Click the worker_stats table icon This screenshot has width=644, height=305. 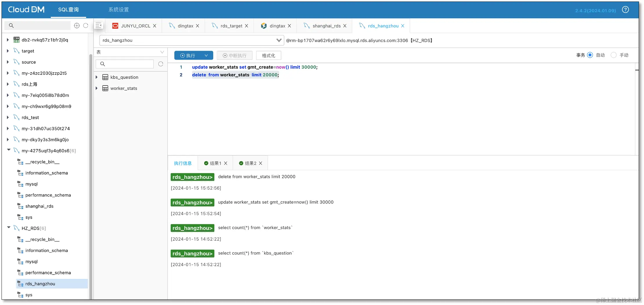coord(105,88)
